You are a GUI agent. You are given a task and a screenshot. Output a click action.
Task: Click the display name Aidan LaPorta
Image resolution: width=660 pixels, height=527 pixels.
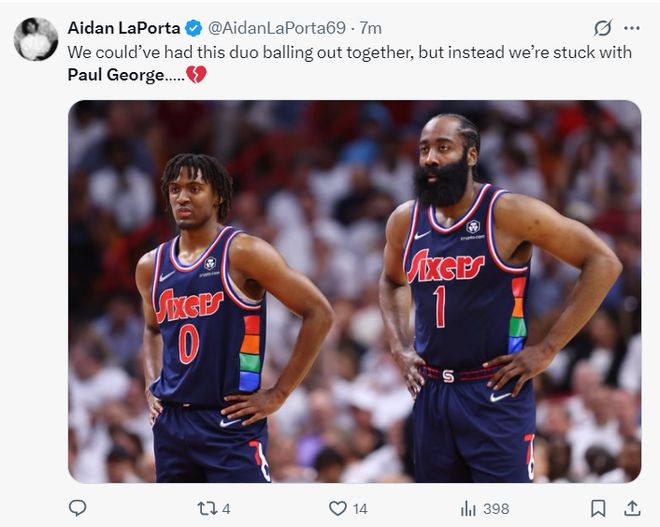point(124,28)
